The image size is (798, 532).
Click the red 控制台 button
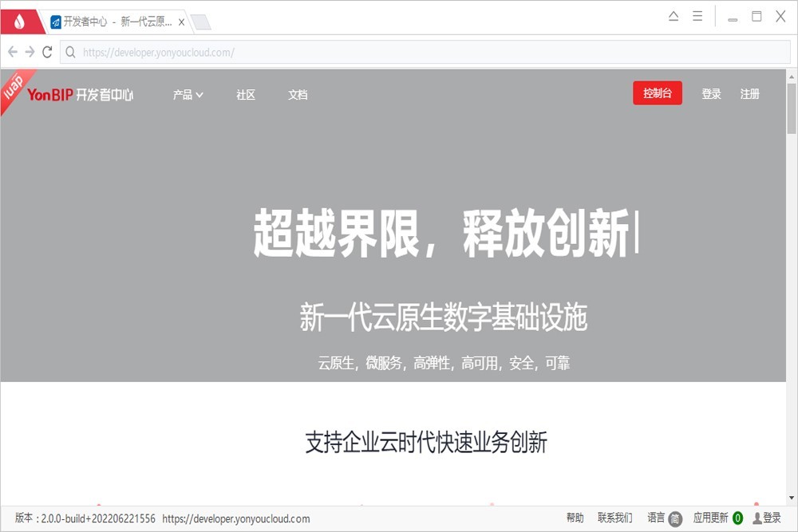[x=658, y=93]
